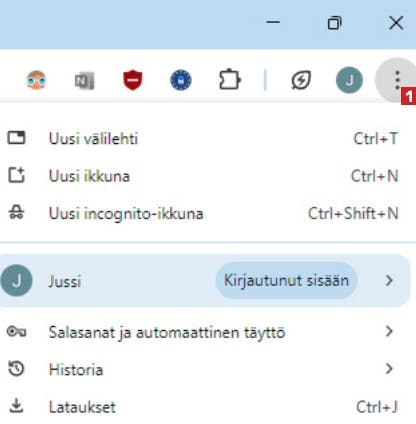
Task: Open the three-dot Chrome menu button
Action: [397, 80]
